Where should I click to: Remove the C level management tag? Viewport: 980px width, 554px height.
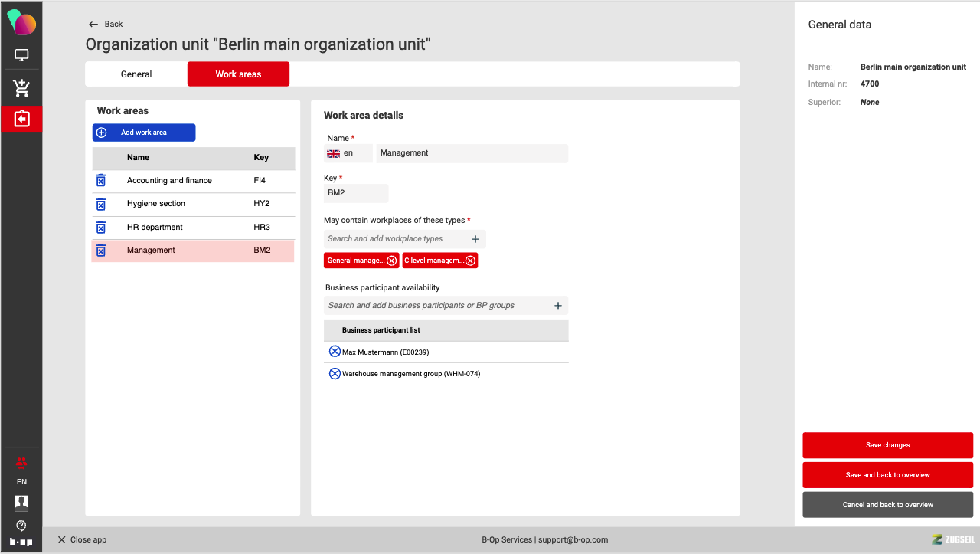(470, 261)
